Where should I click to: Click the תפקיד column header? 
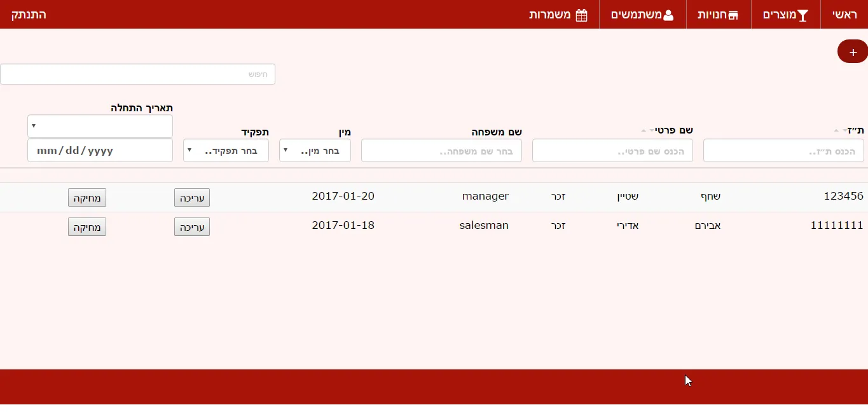(x=255, y=132)
